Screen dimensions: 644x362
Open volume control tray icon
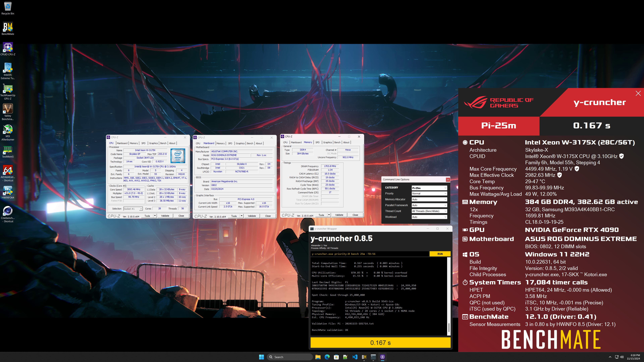coord(622,357)
